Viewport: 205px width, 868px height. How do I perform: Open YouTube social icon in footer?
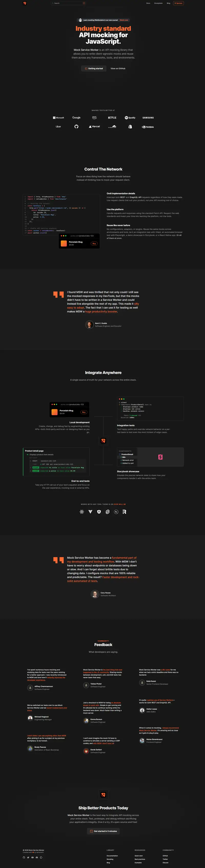pos(32,857)
